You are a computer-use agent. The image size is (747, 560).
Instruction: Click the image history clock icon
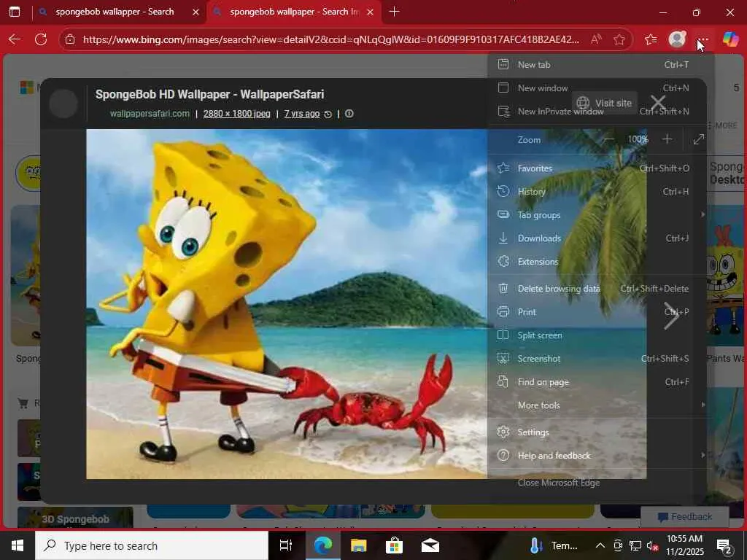pos(328,114)
